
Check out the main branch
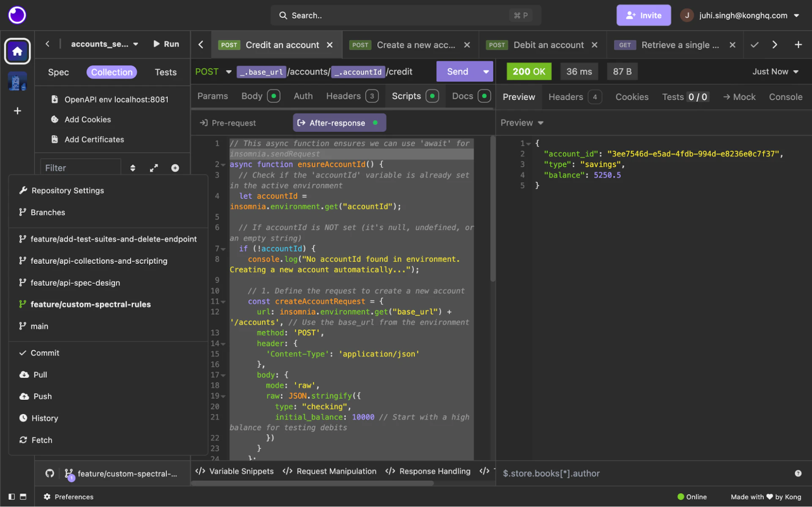coord(39,326)
